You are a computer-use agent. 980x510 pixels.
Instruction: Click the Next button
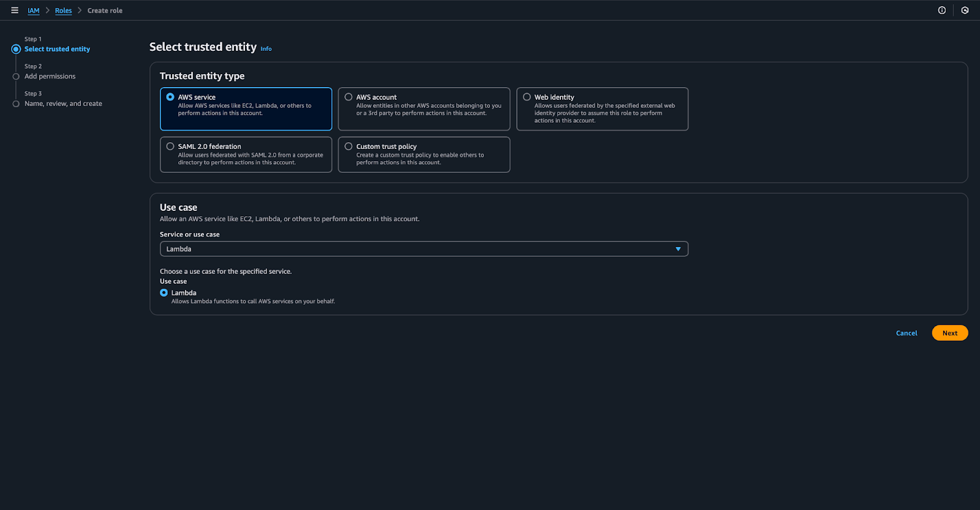949,333
